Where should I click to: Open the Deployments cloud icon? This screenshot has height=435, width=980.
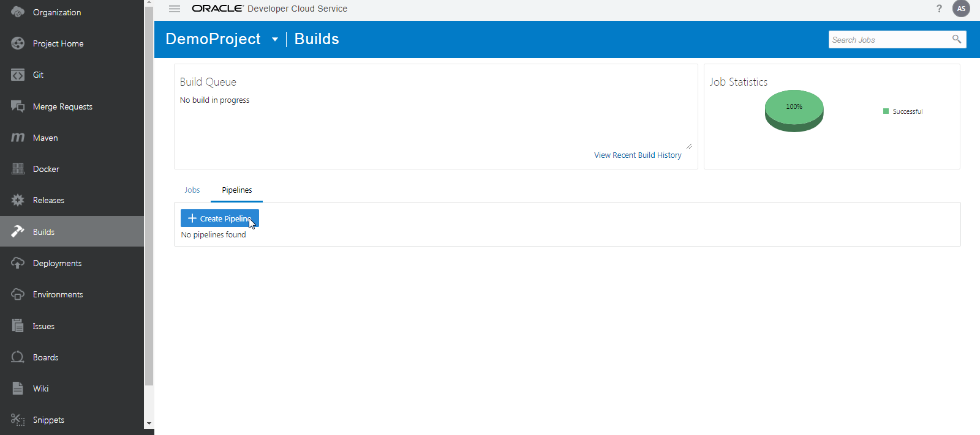(x=18, y=263)
